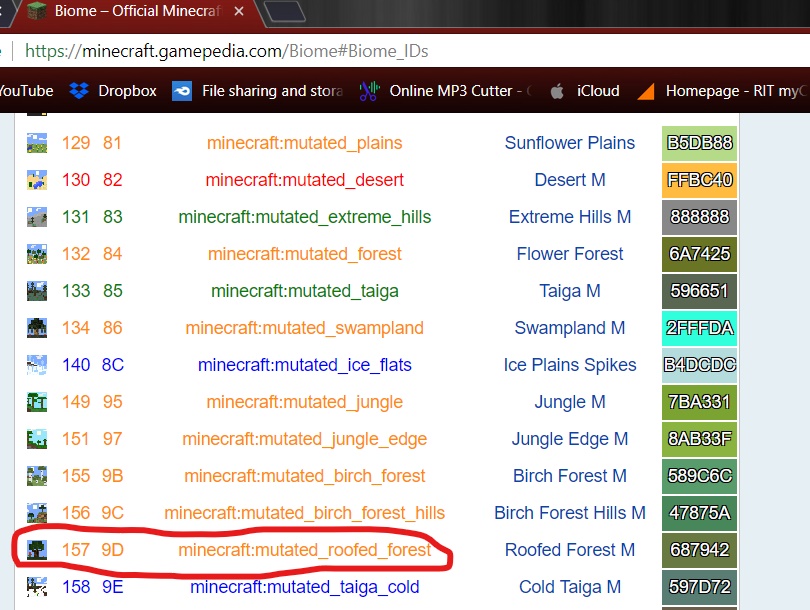Click the hex ID 8C cell
Image resolution: width=810 pixels, height=610 pixels.
pyautogui.click(x=113, y=365)
